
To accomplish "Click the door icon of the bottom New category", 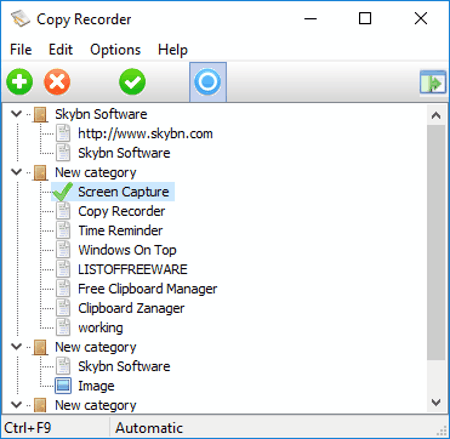I will click(40, 405).
